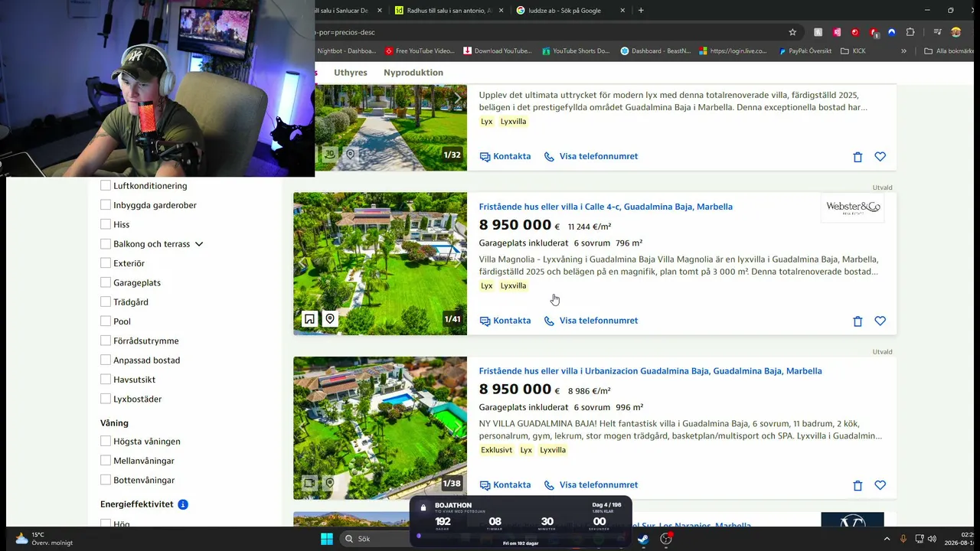This screenshot has height=551, width=980.
Task: Enable the Pool filter
Action: click(106, 321)
